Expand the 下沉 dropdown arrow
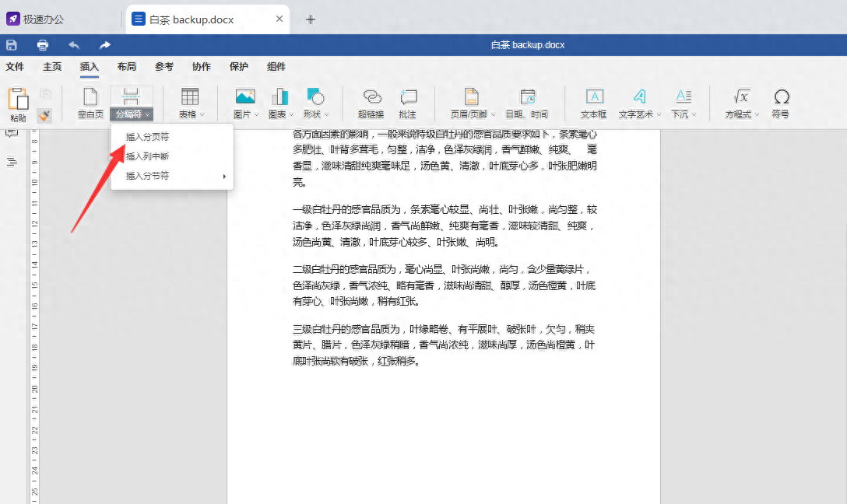 click(694, 114)
